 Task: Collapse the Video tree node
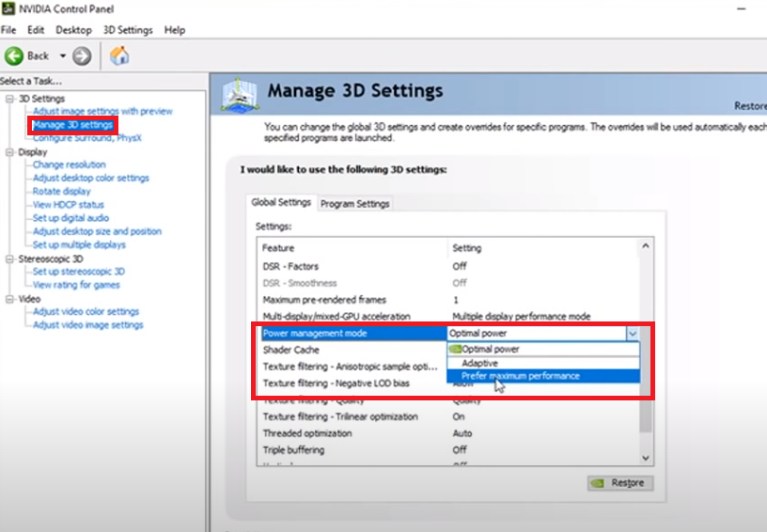pos(9,299)
